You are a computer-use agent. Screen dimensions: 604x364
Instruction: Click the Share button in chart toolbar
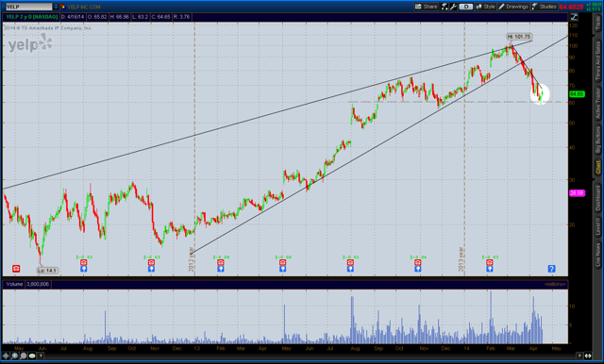pyautogui.click(x=426, y=7)
